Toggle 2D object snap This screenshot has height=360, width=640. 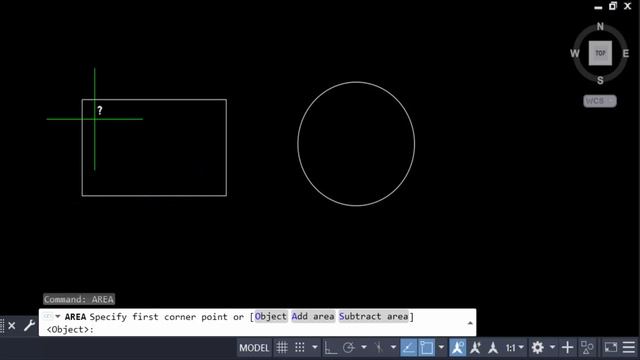click(x=427, y=348)
